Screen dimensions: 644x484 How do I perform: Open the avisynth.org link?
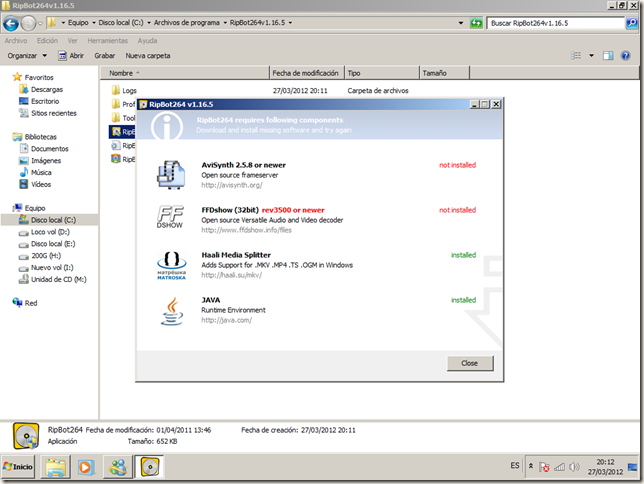coord(232,185)
